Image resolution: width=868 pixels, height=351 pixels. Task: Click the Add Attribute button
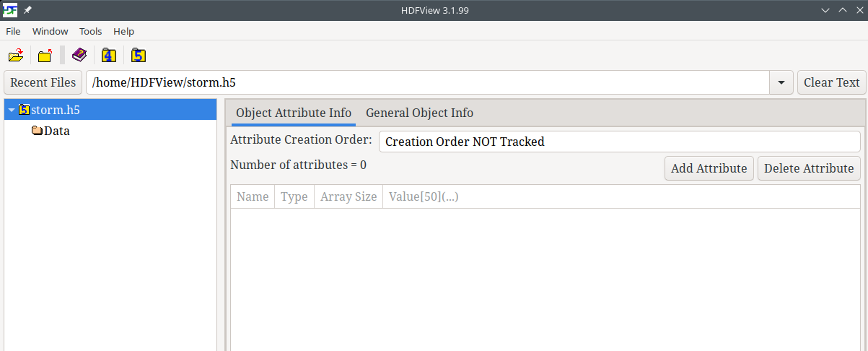point(709,168)
